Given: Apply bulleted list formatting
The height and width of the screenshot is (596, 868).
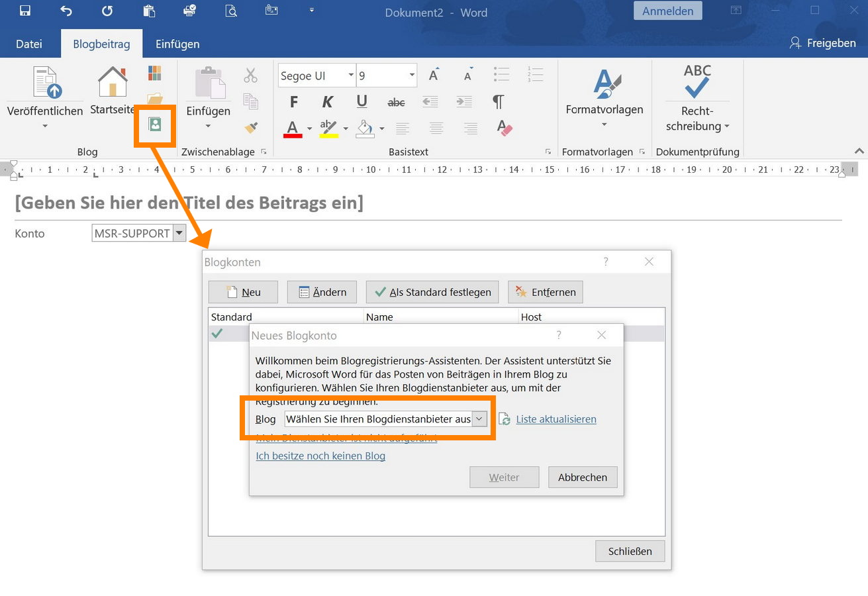Looking at the screenshot, I should pos(501,74).
